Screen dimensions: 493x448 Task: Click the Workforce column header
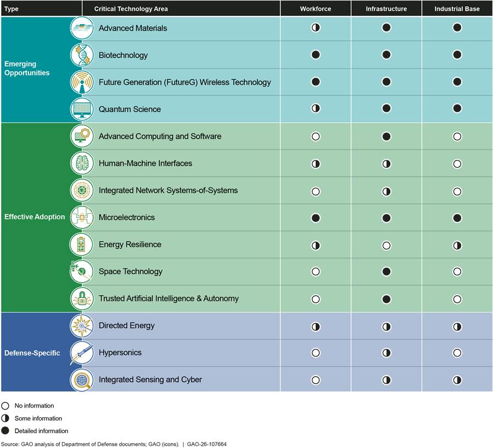[316, 9]
